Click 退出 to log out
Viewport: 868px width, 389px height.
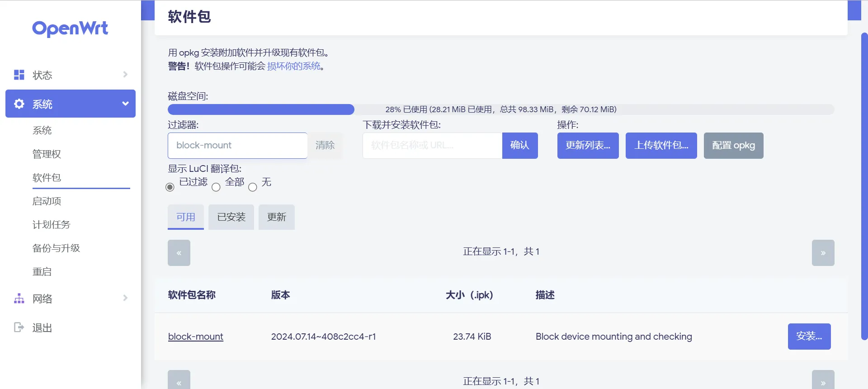[x=42, y=327]
